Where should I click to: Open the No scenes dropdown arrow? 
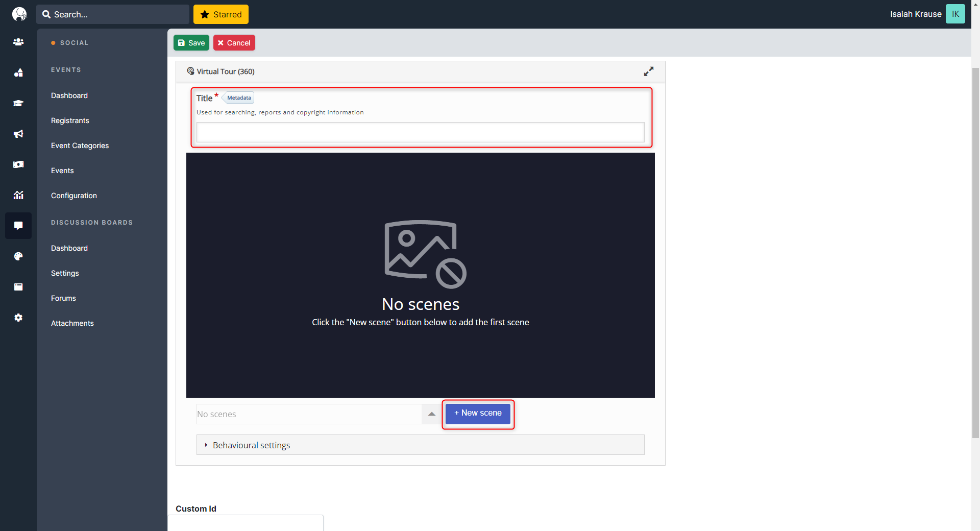[431, 414]
